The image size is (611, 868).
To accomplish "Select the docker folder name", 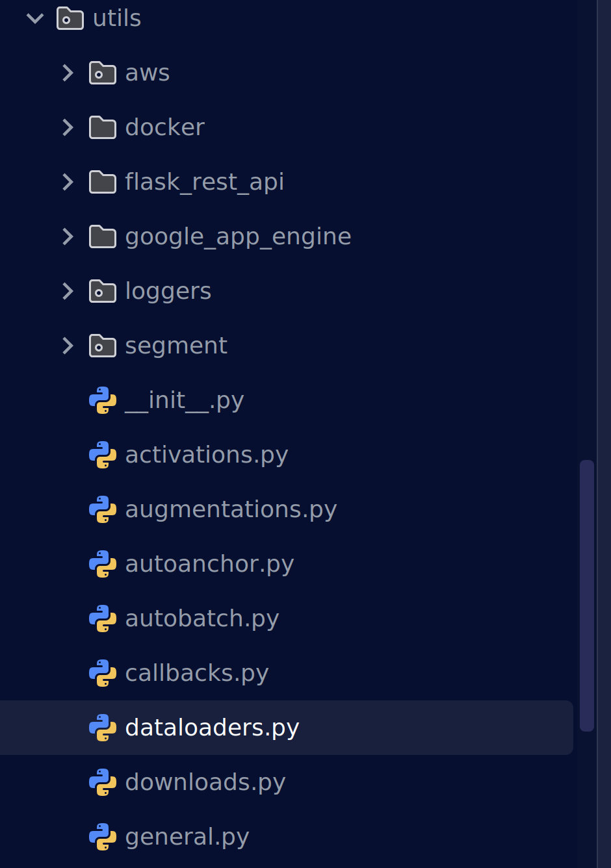I will click(x=165, y=127).
